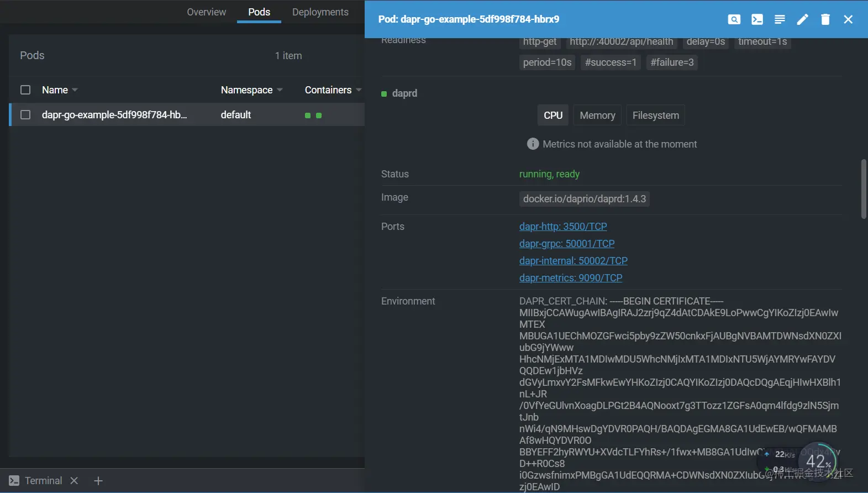Click the metrics info icon
This screenshot has height=493, width=868.
pos(533,144)
